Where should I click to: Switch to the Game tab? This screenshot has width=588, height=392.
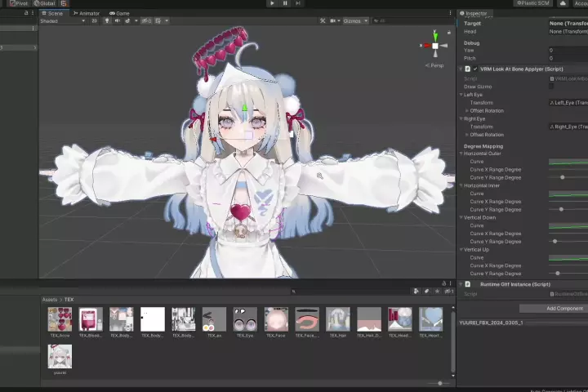tap(119, 13)
